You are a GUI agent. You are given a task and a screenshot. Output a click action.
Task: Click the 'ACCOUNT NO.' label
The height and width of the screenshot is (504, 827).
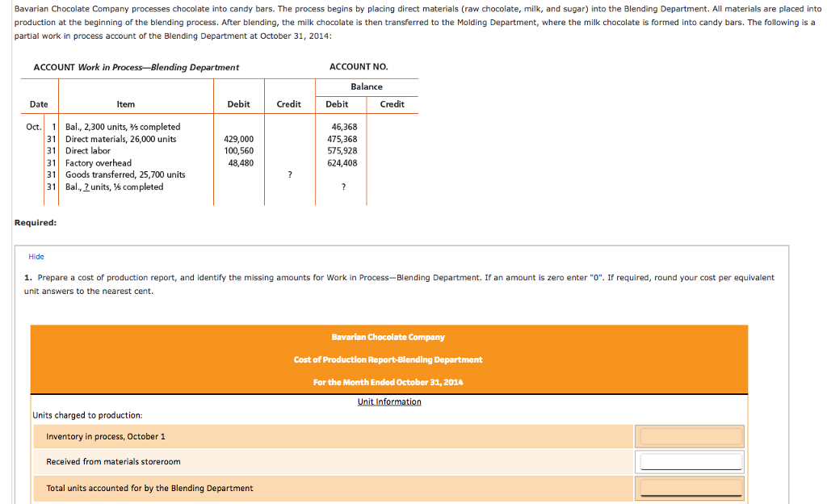point(359,67)
